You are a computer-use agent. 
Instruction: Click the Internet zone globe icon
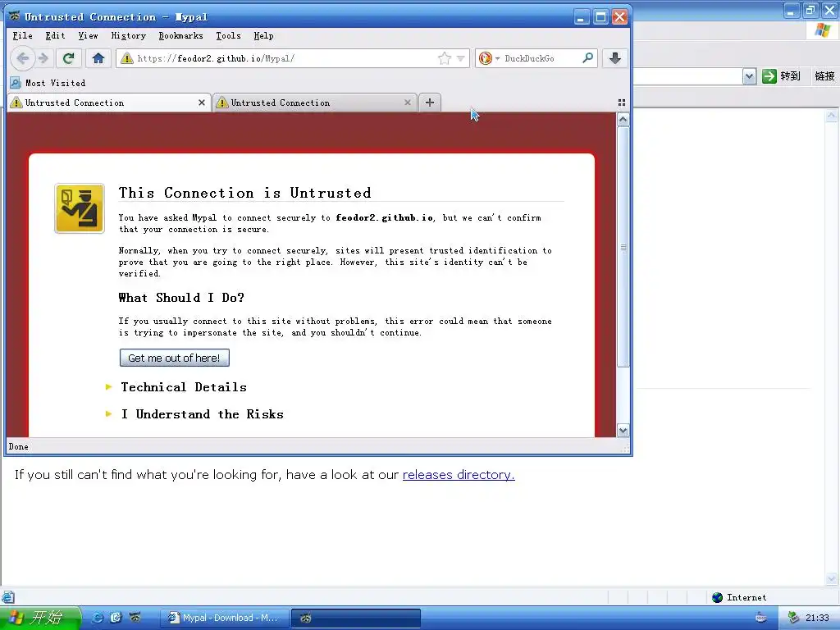pyautogui.click(x=717, y=597)
